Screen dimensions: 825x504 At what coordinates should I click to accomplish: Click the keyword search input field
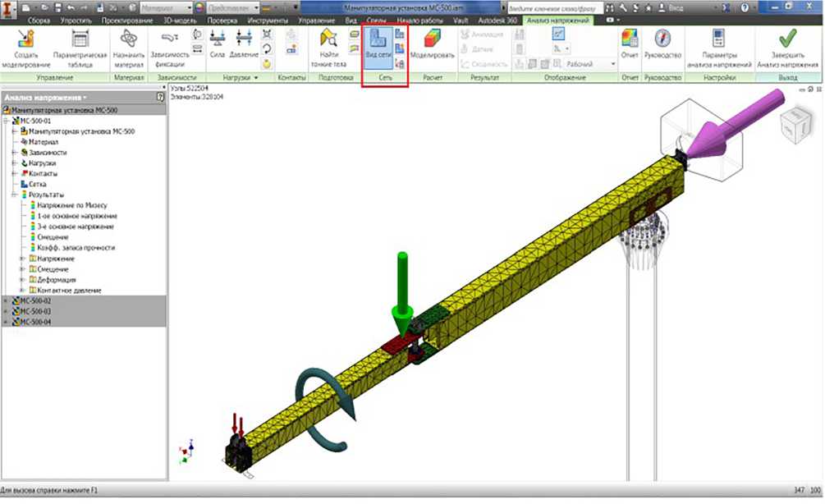tap(554, 7)
